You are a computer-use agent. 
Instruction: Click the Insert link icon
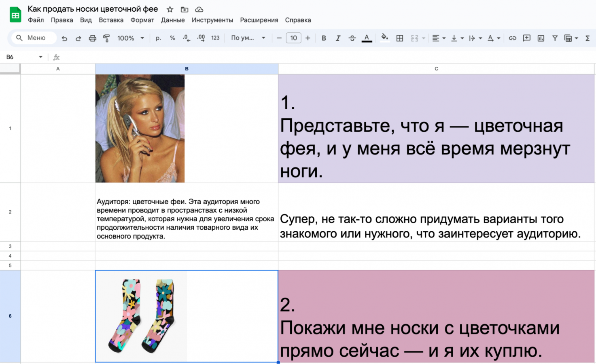pos(512,38)
